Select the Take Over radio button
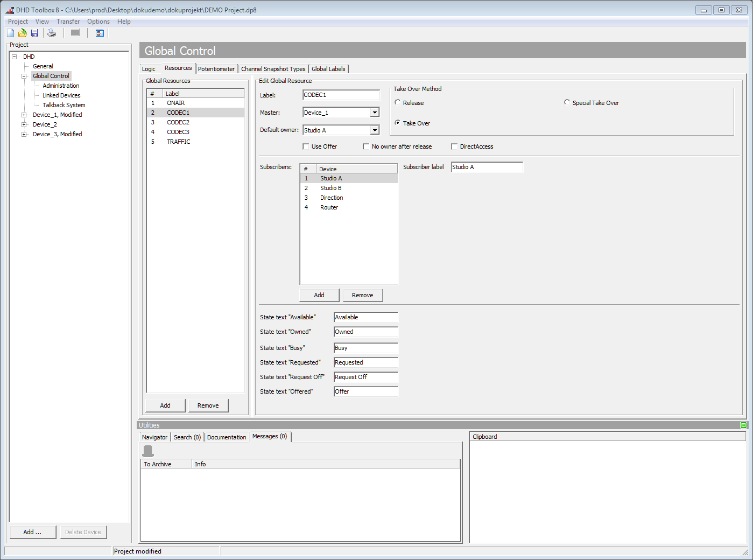 point(397,123)
